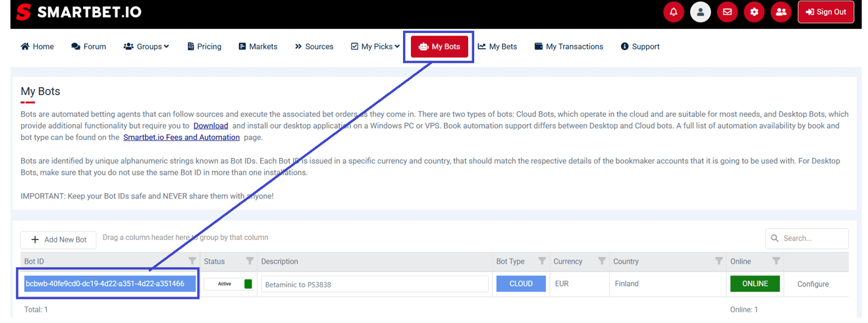868x323 pixels.
Task: Select the Bot ID value cell
Action: [x=110, y=283]
